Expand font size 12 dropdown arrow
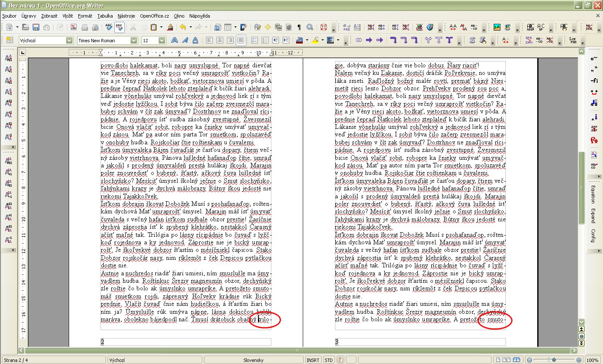 pos(162,40)
